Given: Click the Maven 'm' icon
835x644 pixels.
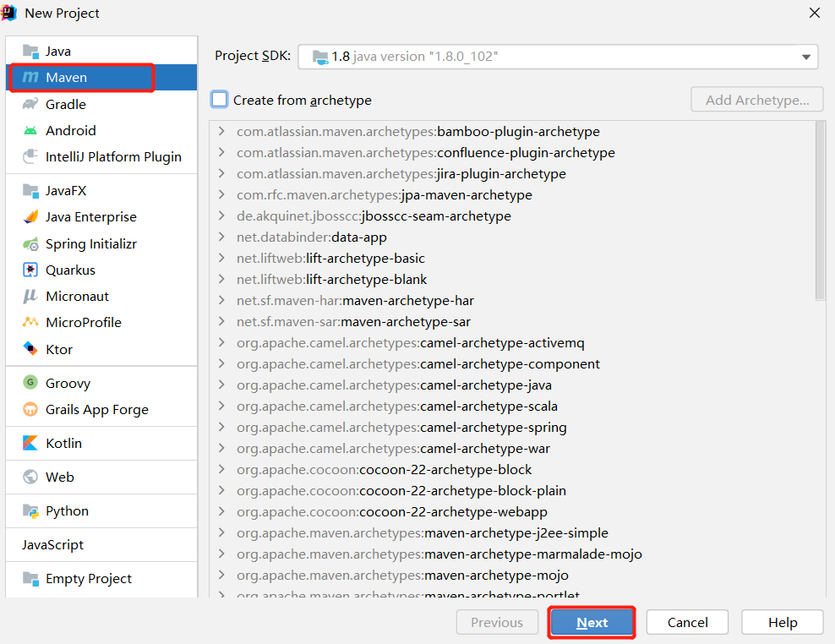Looking at the screenshot, I should tap(30, 77).
